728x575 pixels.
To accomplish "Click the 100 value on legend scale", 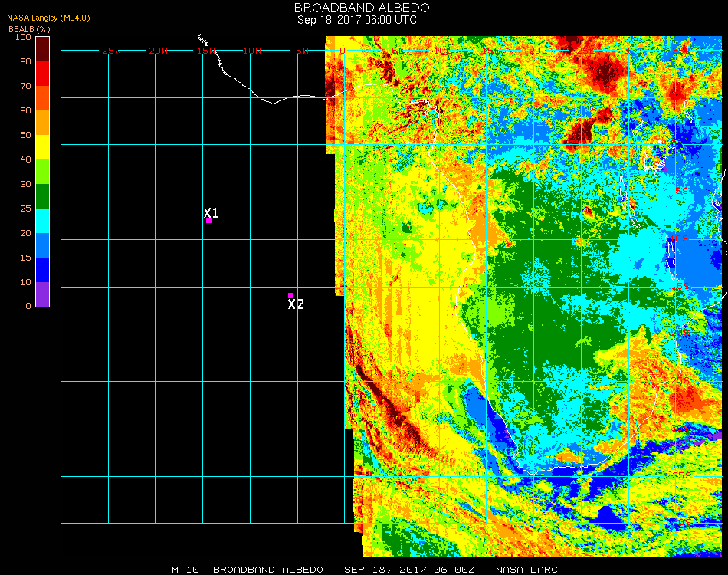I will coord(23,37).
